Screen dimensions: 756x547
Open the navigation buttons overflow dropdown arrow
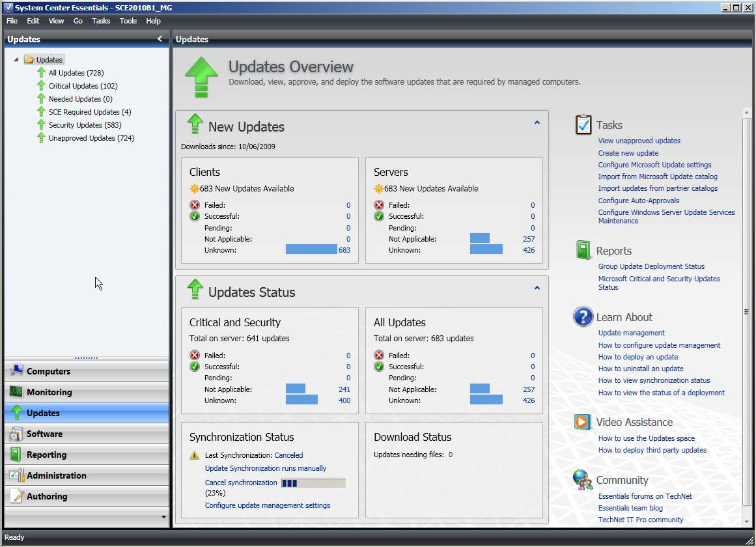tap(163, 517)
